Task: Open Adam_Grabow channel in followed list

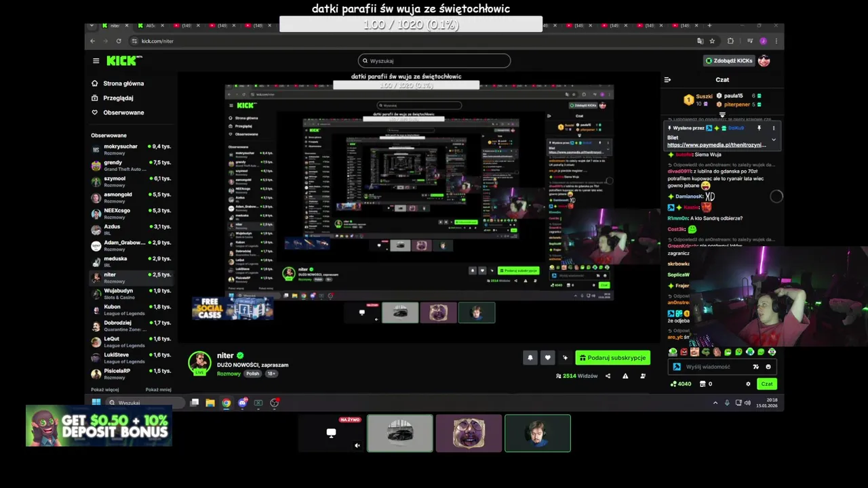Action: tap(131, 245)
